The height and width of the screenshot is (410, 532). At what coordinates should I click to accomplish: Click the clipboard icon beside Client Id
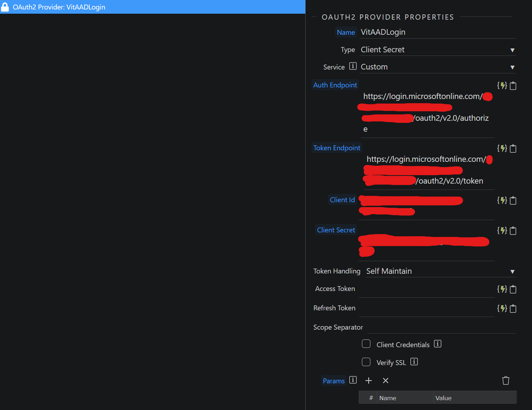click(513, 200)
